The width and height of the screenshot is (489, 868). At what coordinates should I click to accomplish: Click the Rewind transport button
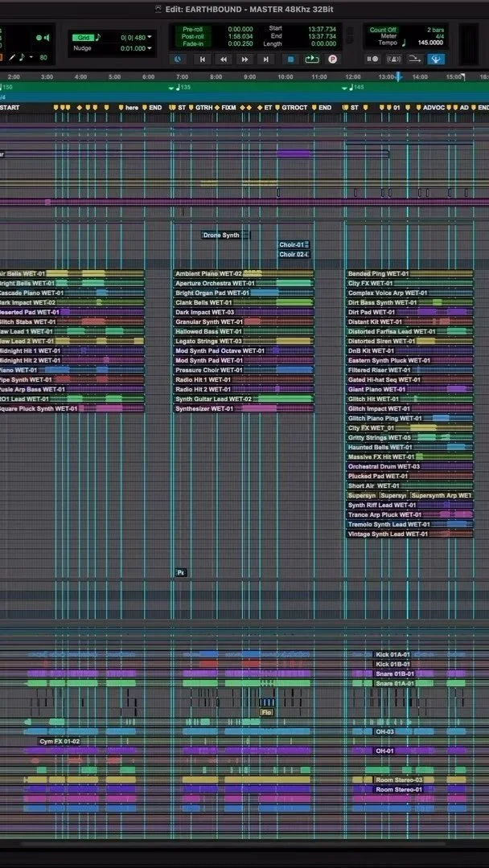pyautogui.click(x=224, y=59)
